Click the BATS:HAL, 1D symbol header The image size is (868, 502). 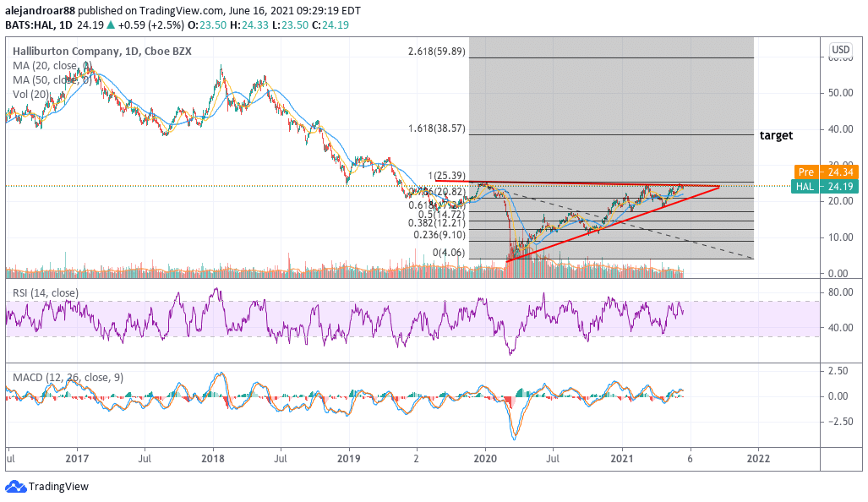(x=39, y=25)
